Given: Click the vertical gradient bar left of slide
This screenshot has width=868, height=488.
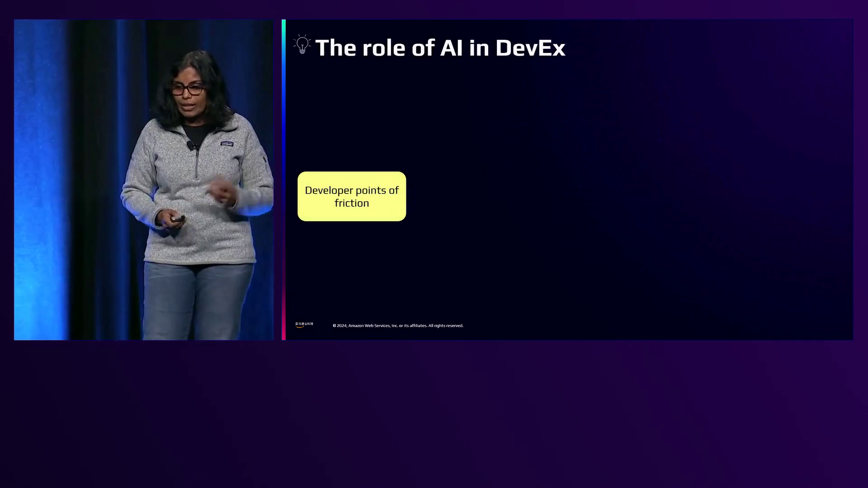Looking at the screenshot, I should (283, 179).
